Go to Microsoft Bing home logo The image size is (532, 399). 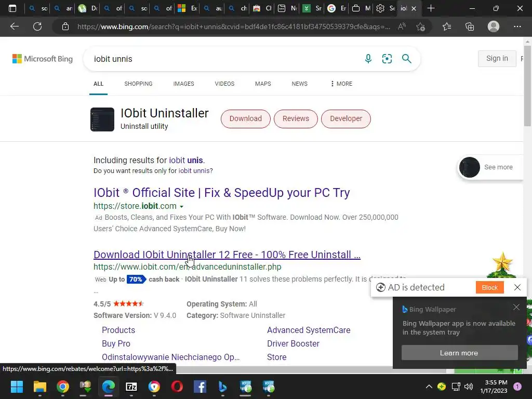(43, 59)
